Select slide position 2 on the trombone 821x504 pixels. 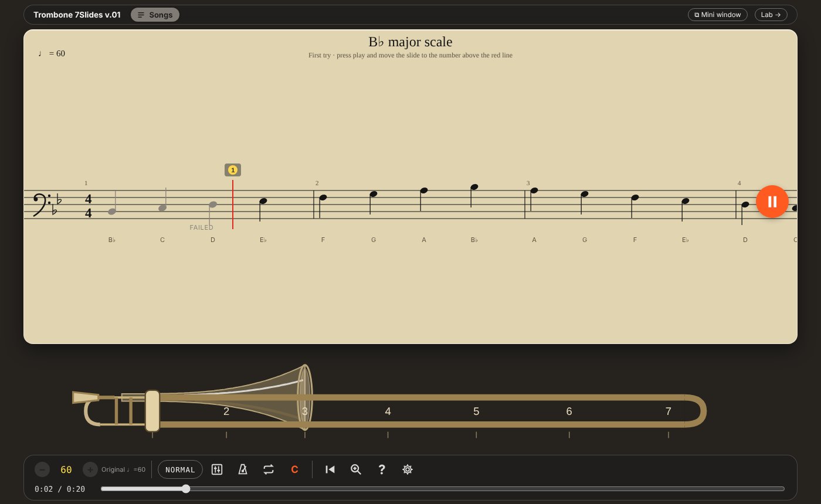coord(226,411)
